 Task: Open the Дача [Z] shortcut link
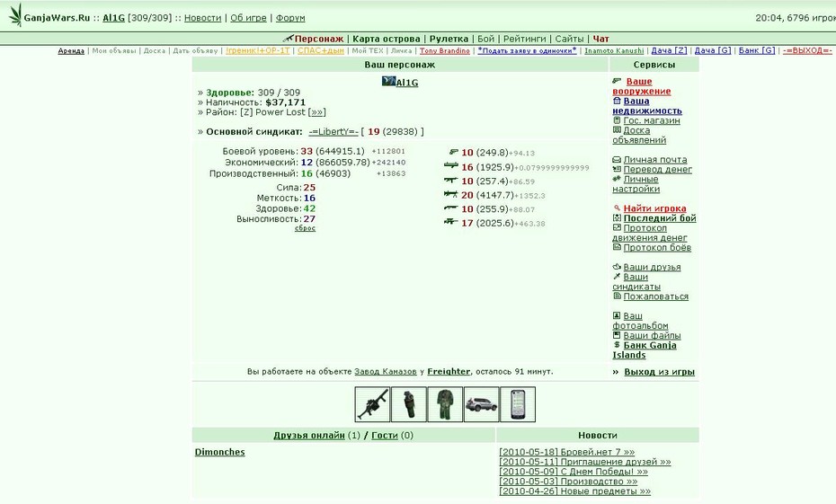[x=669, y=50]
